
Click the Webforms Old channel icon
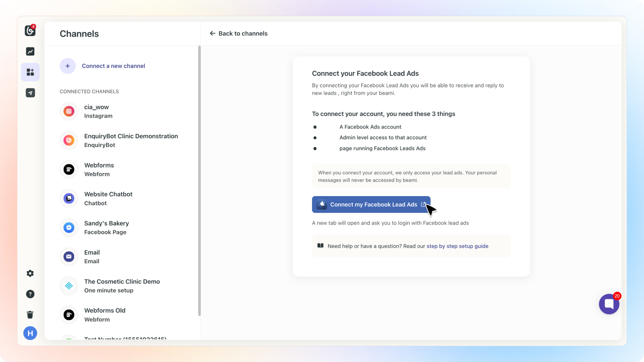(69, 315)
